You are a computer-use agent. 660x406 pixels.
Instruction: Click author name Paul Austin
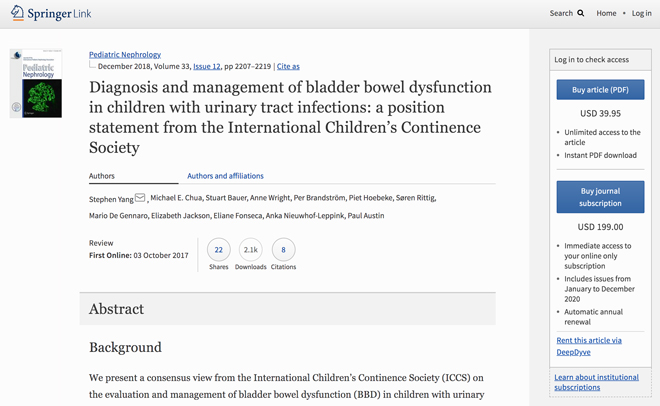(x=366, y=215)
